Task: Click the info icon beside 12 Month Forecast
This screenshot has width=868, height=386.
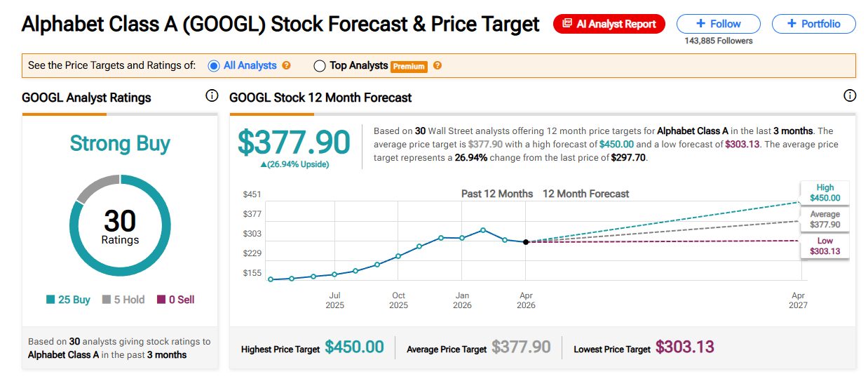Action: [x=850, y=96]
